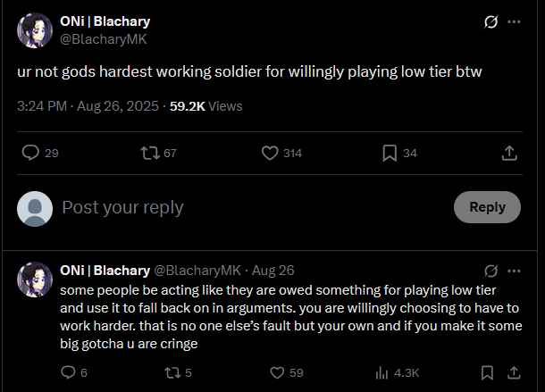This screenshot has width=545, height=392.
Task: Share the main tweet via share icon
Action: coord(509,154)
